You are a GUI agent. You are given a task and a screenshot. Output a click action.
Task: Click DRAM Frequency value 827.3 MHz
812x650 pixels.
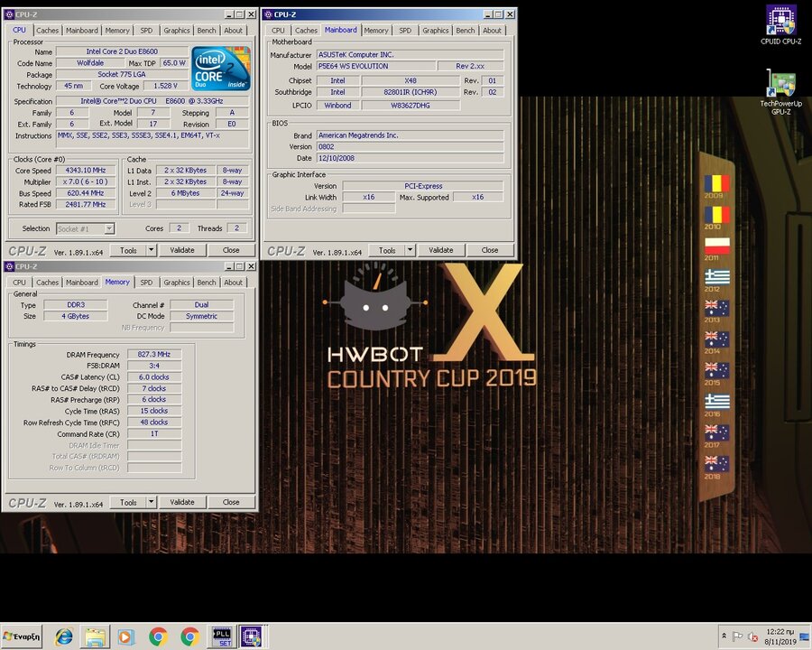pyautogui.click(x=153, y=354)
